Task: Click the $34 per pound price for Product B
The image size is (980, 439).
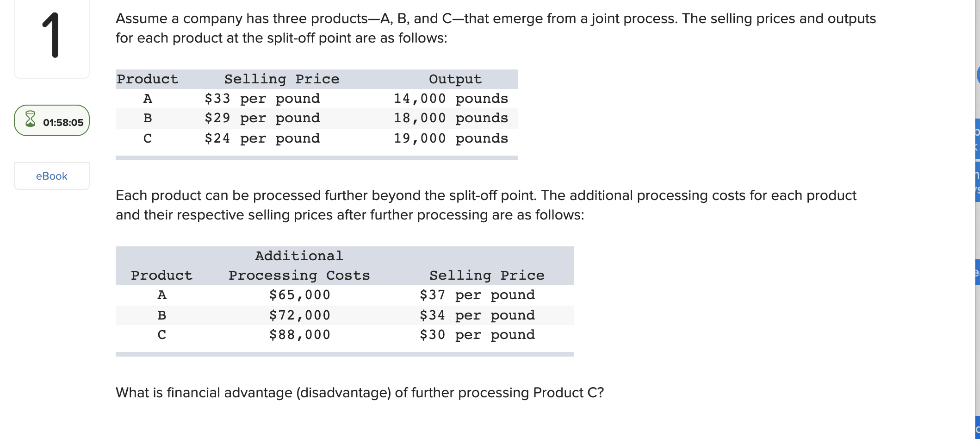Action: (x=477, y=315)
